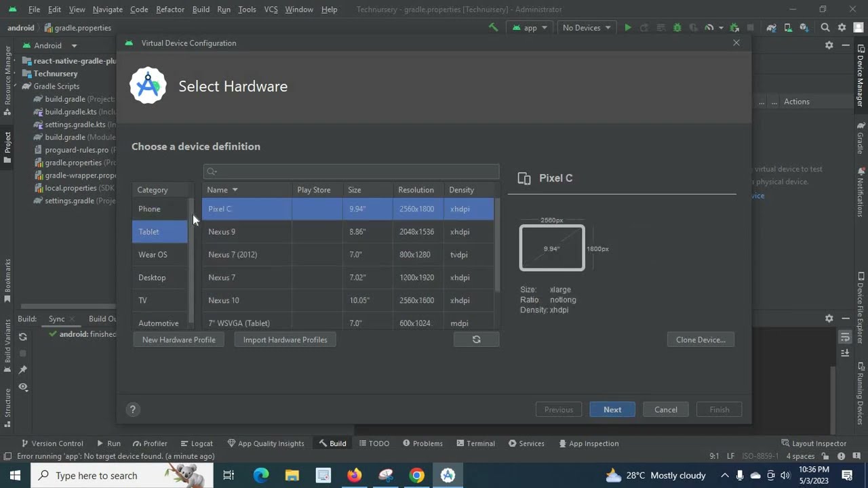Click the help question mark button
This screenshot has height=488, width=868.
(x=133, y=409)
